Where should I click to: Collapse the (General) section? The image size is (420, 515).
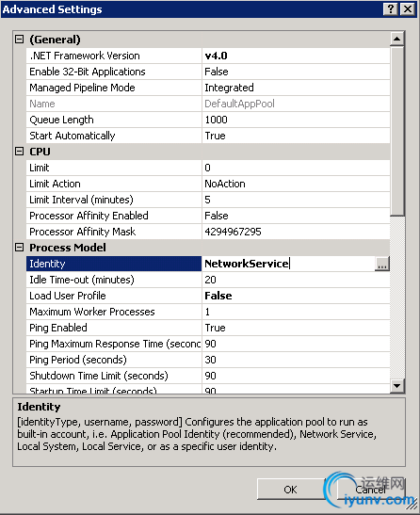[x=20, y=40]
